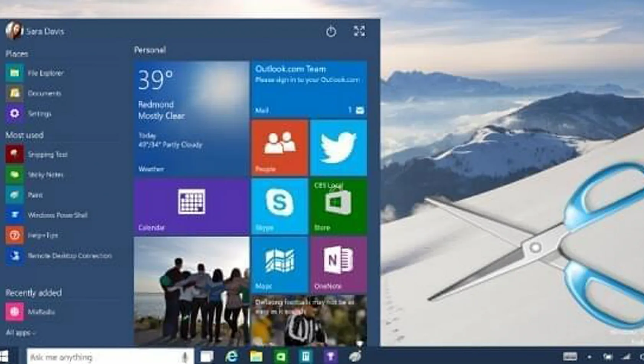Launch Snipping Tool from Most used
644x364 pixels.
click(37, 154)
